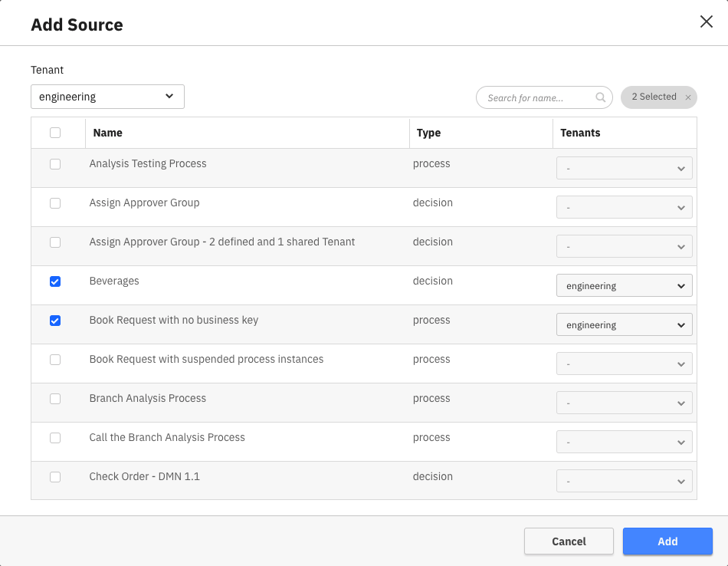This screenshot has width=728, height=566.
Task: Close the Add Source dialog with X
Action: (706, 21)
